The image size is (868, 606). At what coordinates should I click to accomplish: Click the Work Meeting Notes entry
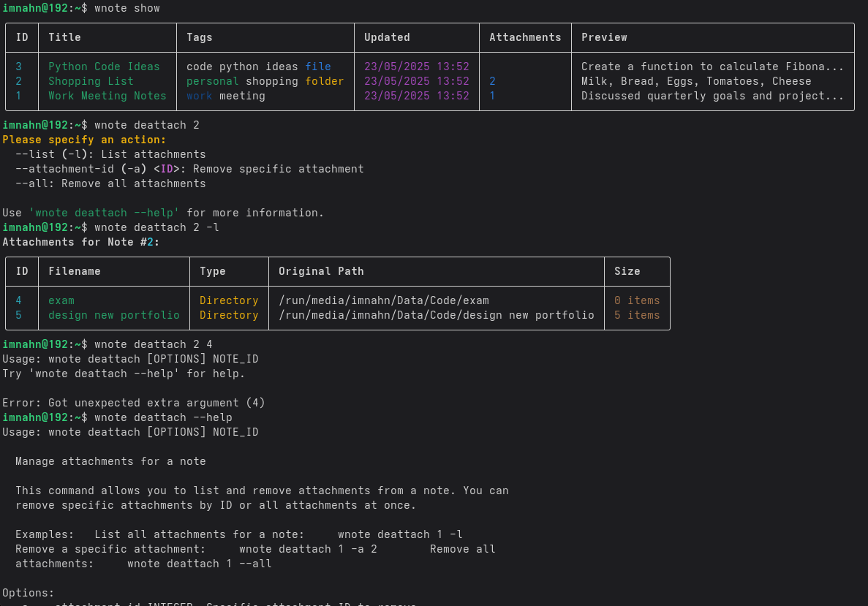click(x=107, y=96)
